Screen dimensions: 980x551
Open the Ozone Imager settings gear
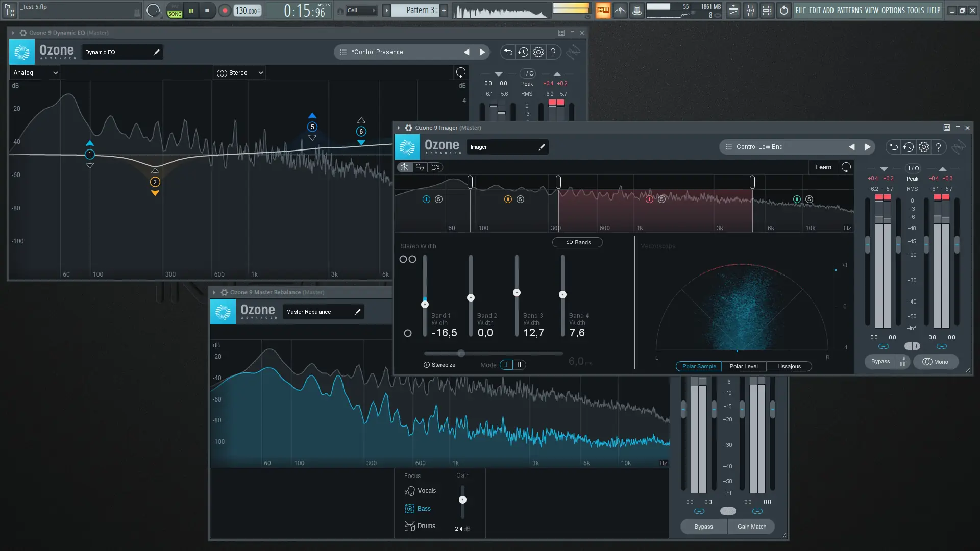(x=923, y=147)
